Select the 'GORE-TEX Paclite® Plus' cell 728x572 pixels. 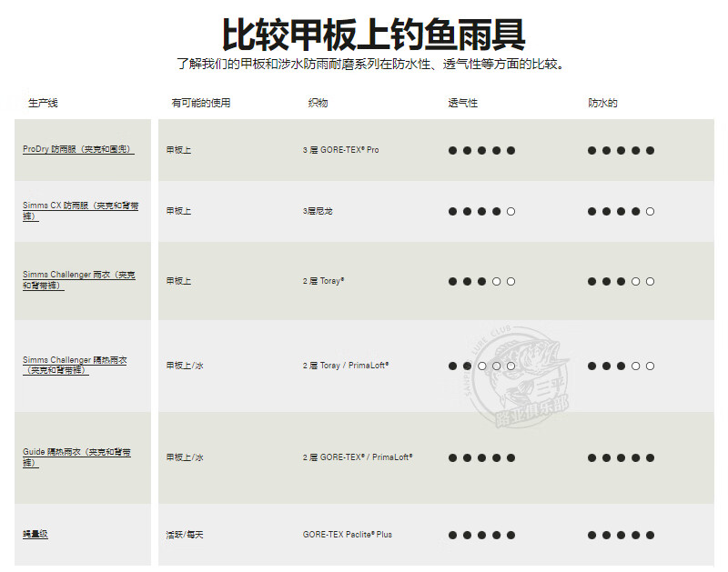[x=348, y=535]
